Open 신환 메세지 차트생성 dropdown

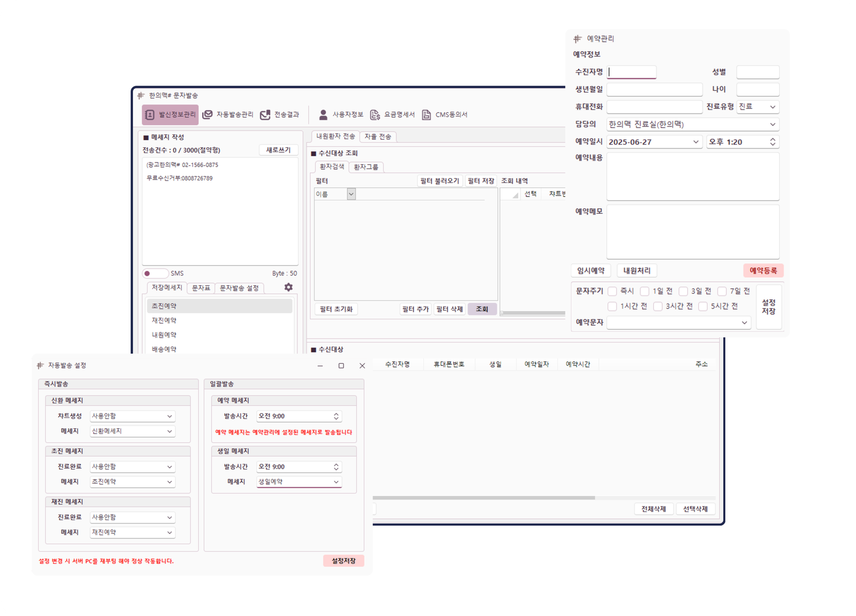[x=132, y=416]
